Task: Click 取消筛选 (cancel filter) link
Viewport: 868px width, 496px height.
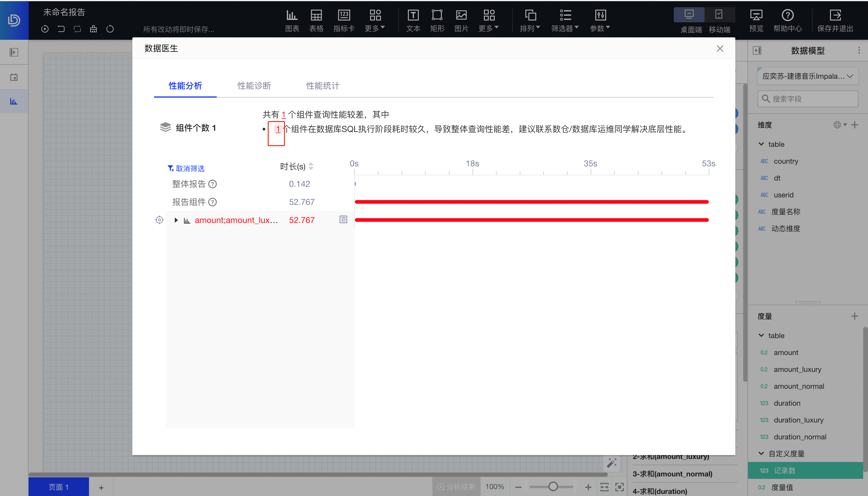Action: point(186,168)
